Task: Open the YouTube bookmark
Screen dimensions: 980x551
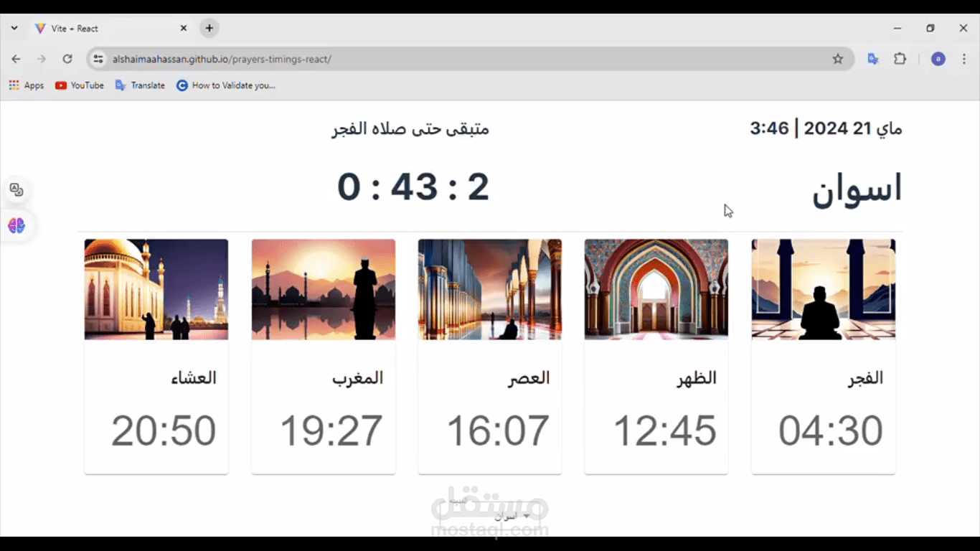Action: (80, 85)
